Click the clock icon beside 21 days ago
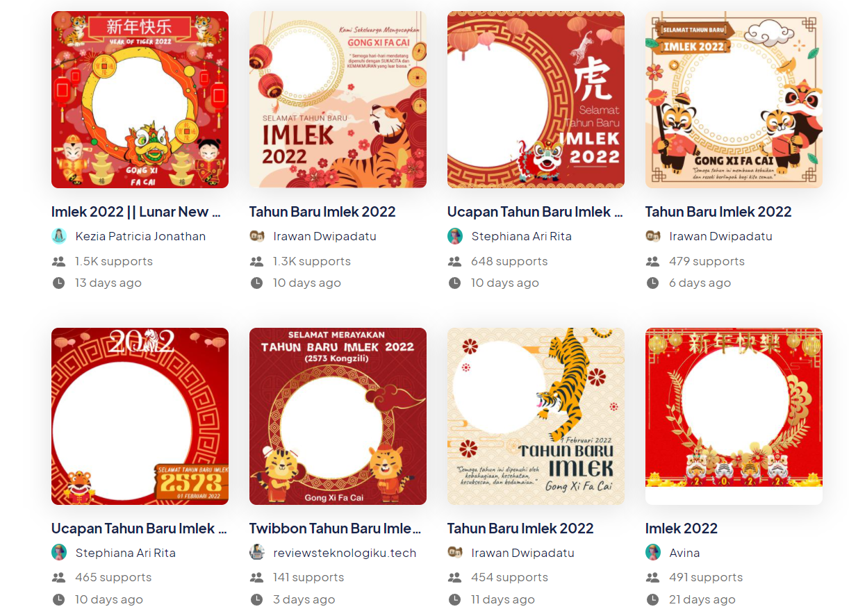 coord(652,600)
